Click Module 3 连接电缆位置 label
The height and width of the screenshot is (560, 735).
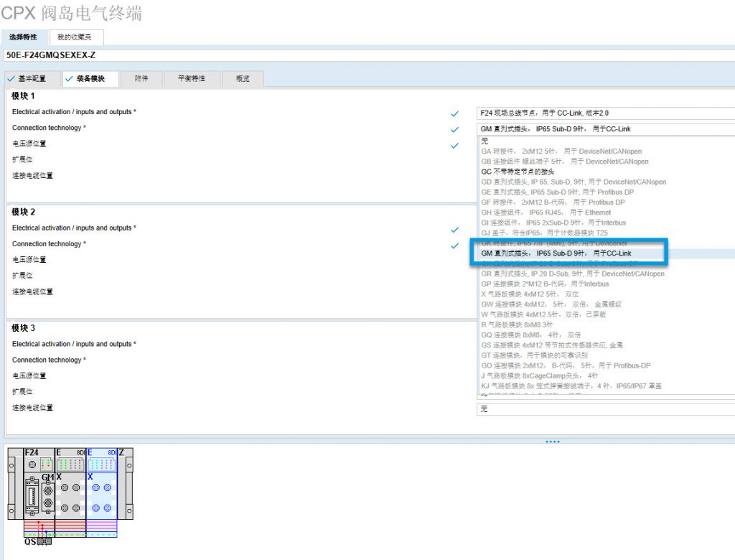(x=32, y=408)
